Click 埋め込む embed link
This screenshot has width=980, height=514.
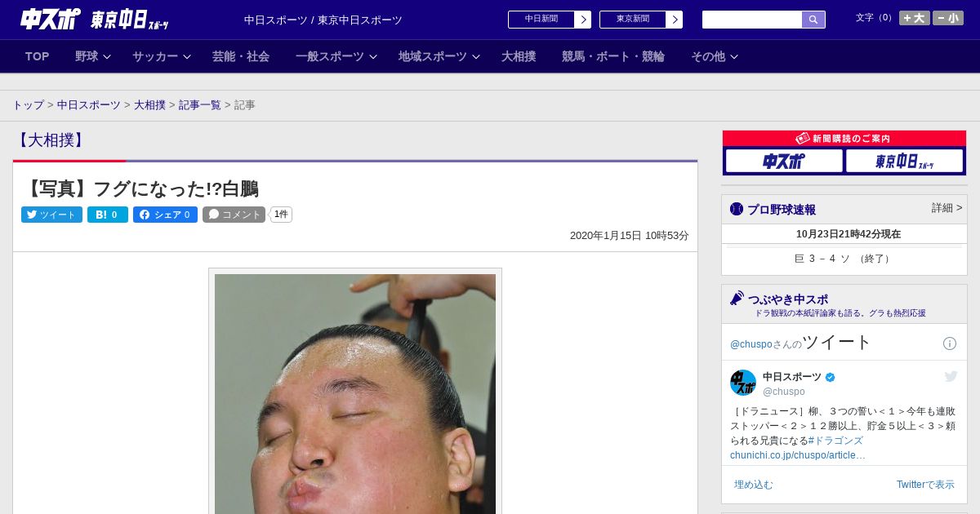(753, 485)
